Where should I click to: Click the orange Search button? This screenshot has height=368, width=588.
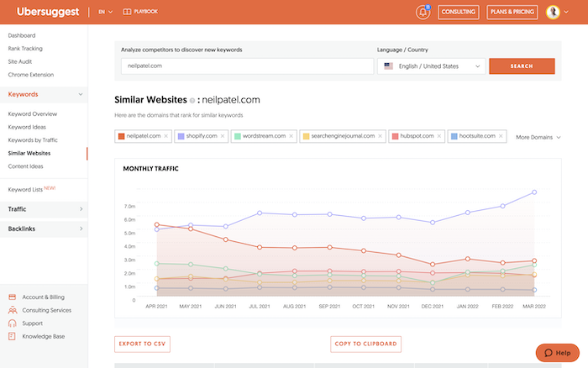tap(522, 66)
